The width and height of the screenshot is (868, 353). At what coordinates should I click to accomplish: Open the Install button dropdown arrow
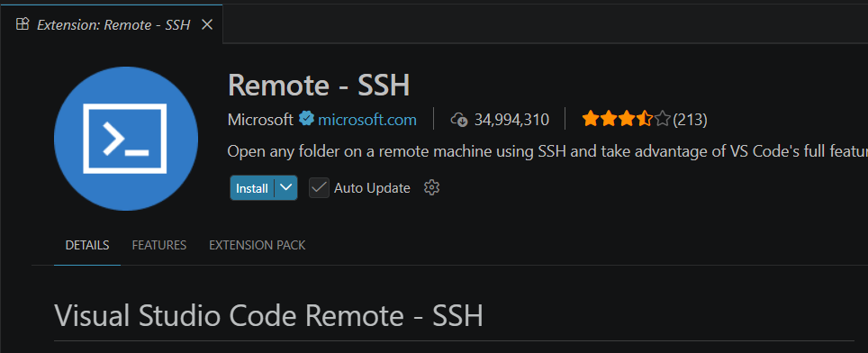click(285, 188)
